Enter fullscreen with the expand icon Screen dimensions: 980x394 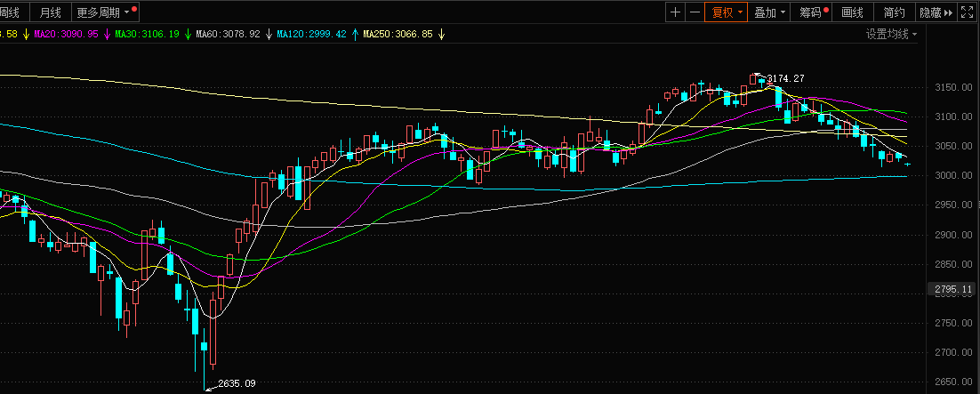[968, 12]
